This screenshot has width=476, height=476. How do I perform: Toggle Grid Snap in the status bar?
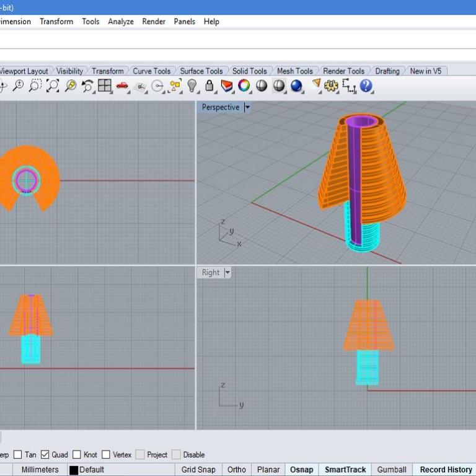(197, 470)
